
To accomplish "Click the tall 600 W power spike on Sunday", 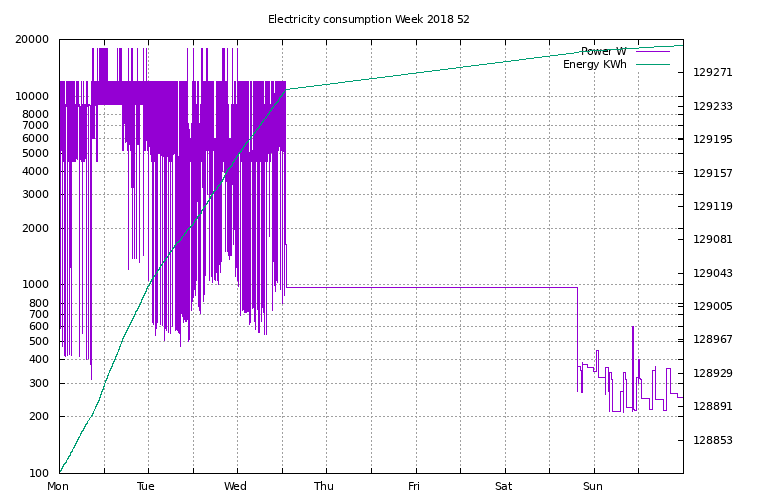I will (633, 368).
